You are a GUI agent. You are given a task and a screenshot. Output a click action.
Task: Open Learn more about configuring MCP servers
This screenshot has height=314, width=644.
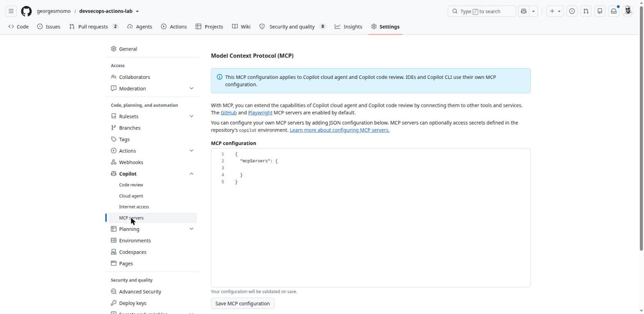tap(340, 130)
